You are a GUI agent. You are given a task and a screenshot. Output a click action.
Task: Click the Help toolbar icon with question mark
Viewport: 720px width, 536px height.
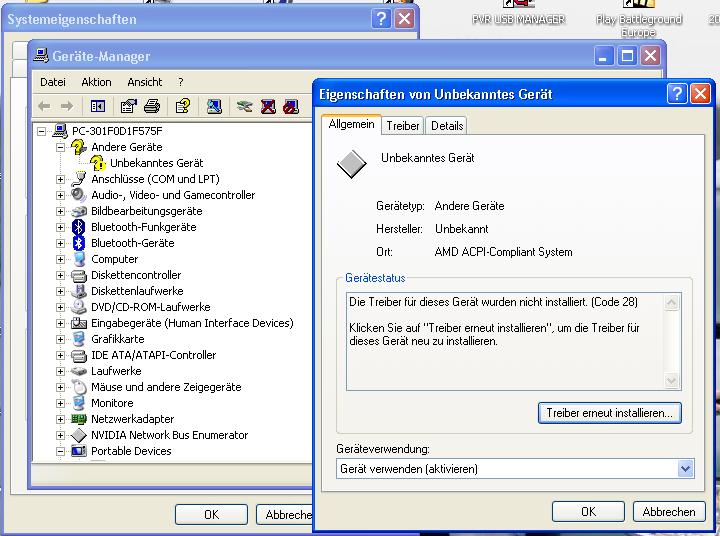click(x=182, y=106)
